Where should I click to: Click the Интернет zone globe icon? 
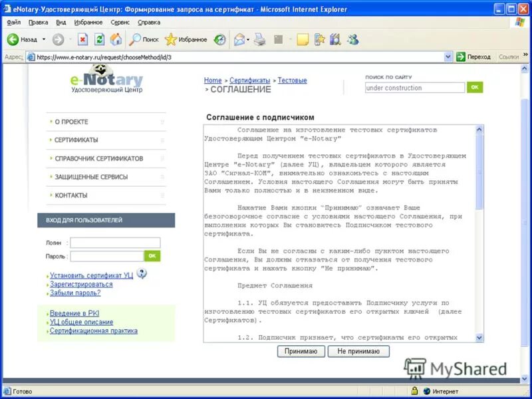(x=427, y=391)
